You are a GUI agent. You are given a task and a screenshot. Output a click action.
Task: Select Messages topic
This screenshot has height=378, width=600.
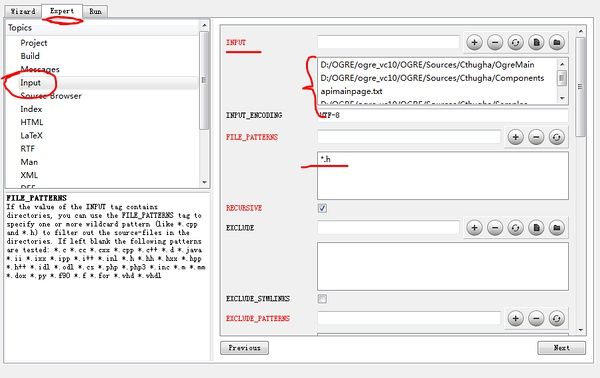click(x=40, y=69)
